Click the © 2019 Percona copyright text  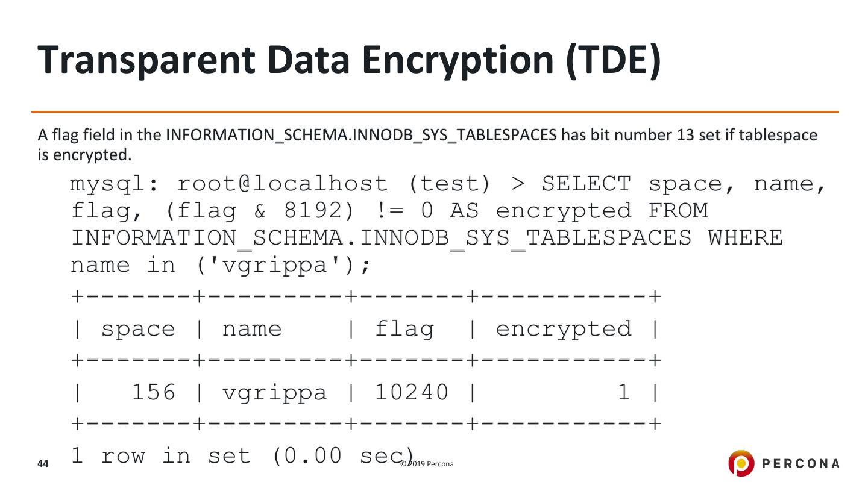427,463
